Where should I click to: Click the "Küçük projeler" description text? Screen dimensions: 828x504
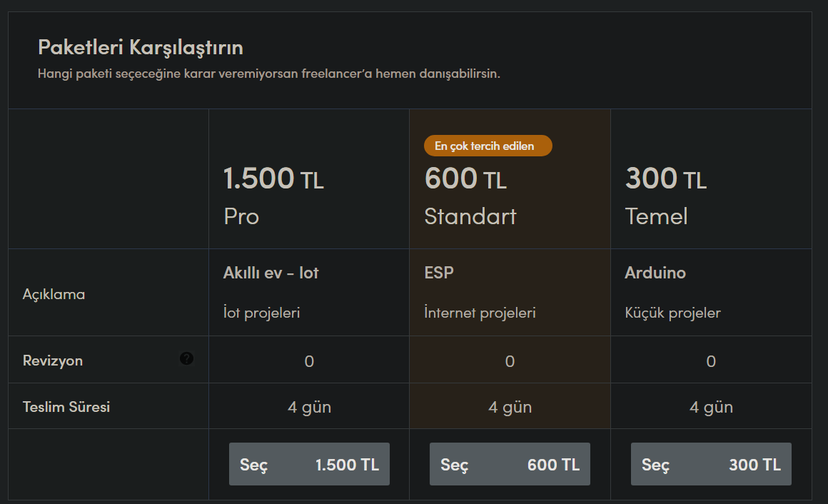point(672,313)
